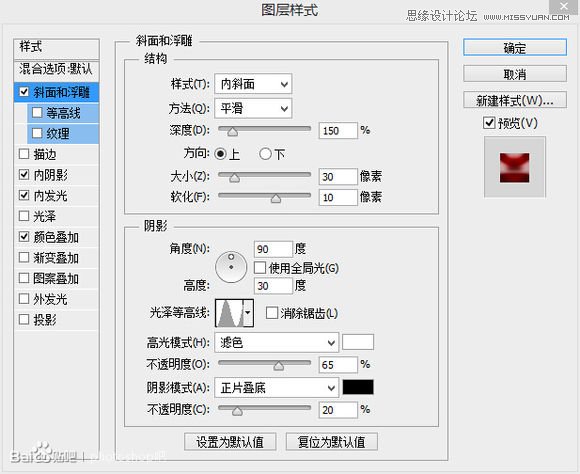Open the 高光模式(H) dropdown showing 滤色

click(277, 343)
